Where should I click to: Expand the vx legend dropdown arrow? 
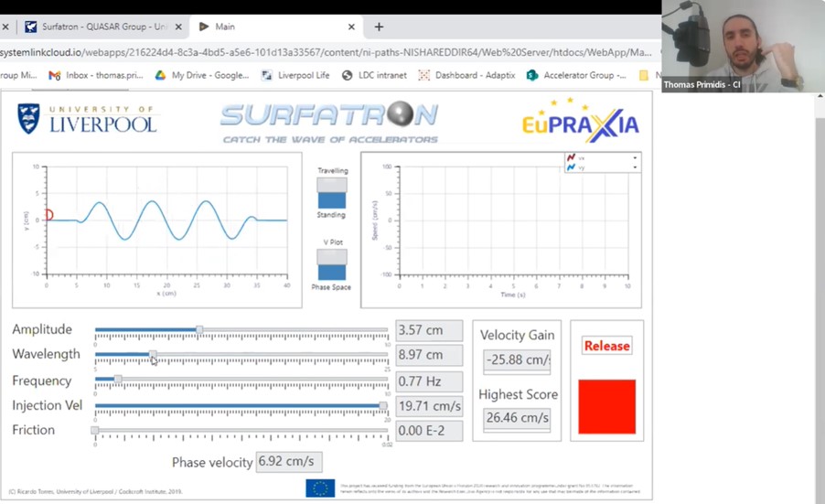tap(635, 158)
